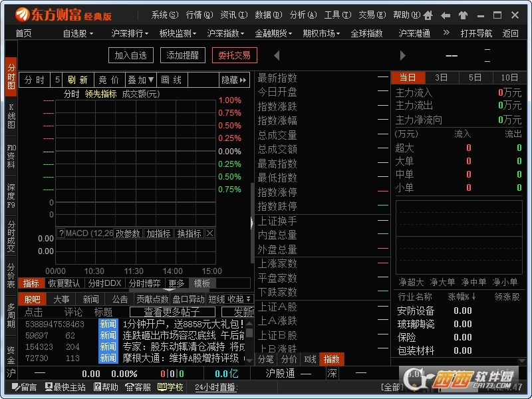Open 分时成交 in the sidebar
This screenshot has height=399, width=532.
point(11,236)
